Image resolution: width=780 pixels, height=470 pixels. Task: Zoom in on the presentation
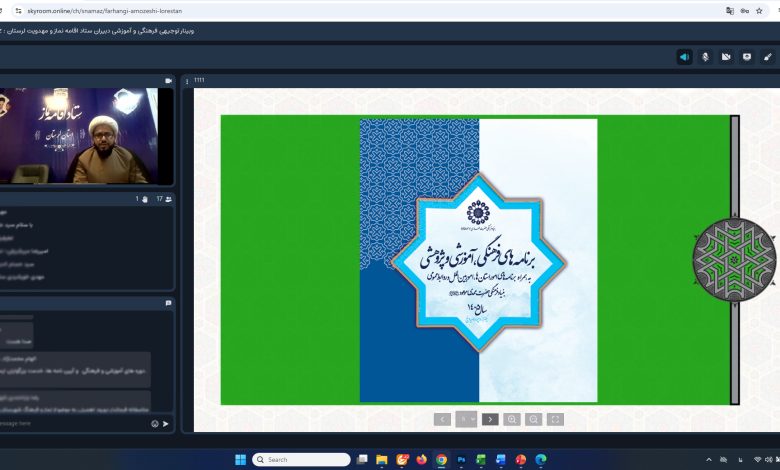tap(512, 419)
